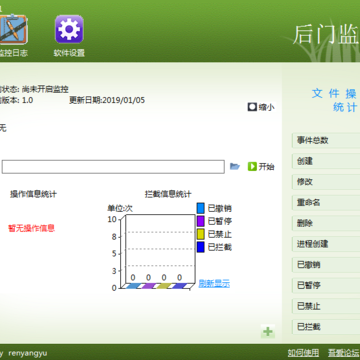Click the 修改 statistics row

click(x=326, y=182)
